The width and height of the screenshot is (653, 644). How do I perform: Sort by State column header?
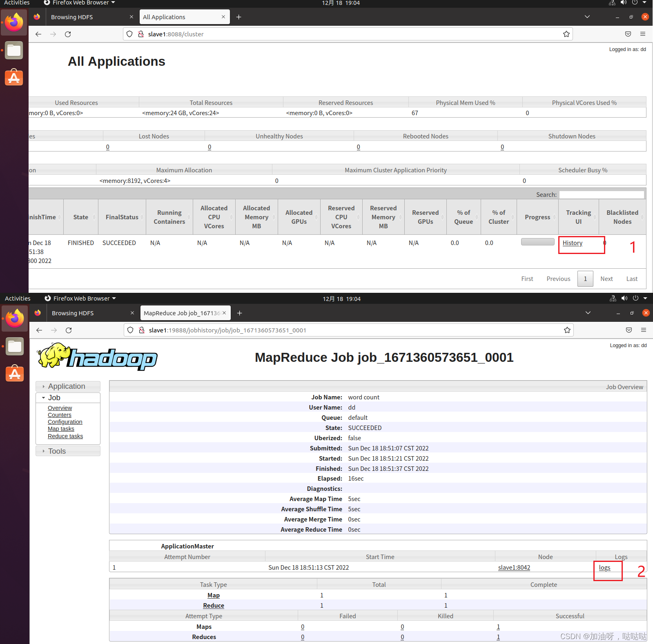coord(81,217)
